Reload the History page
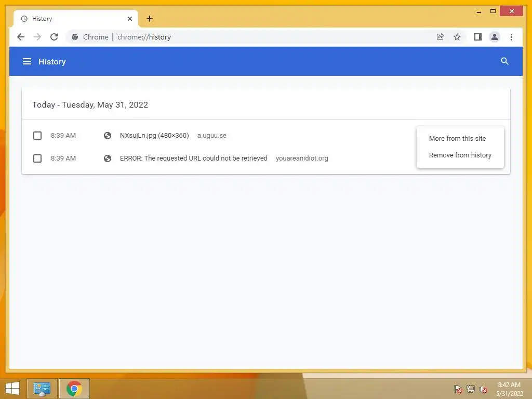The height and width of the screenshot is (399, 532). coord(54,37)
